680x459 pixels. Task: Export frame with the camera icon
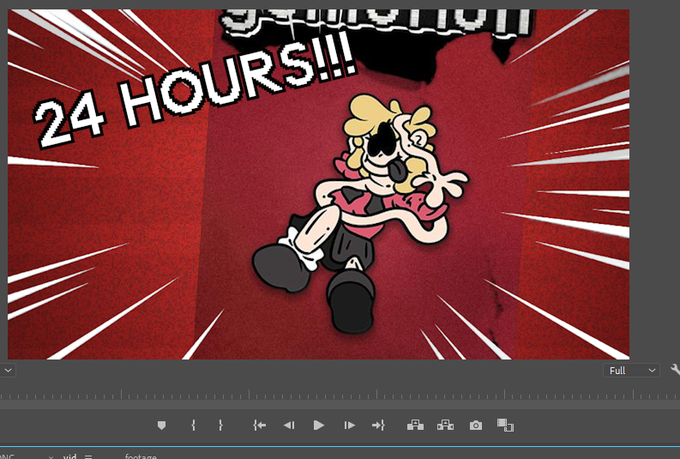click(476, 425)
